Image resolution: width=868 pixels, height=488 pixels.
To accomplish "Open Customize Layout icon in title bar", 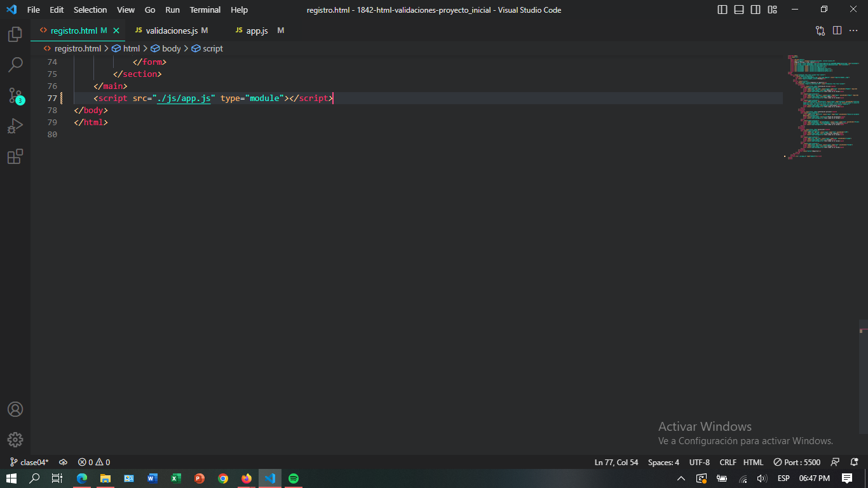I will tap(772, 10).
